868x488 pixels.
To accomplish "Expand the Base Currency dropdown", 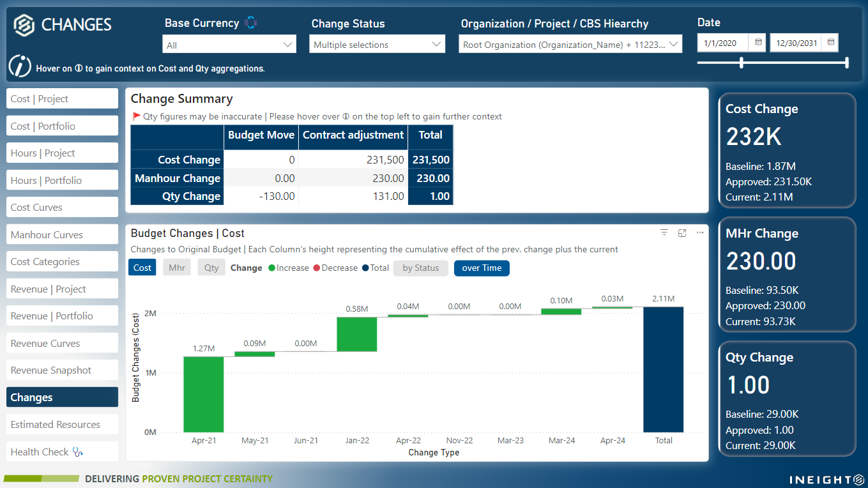I will tap(229, 44).
